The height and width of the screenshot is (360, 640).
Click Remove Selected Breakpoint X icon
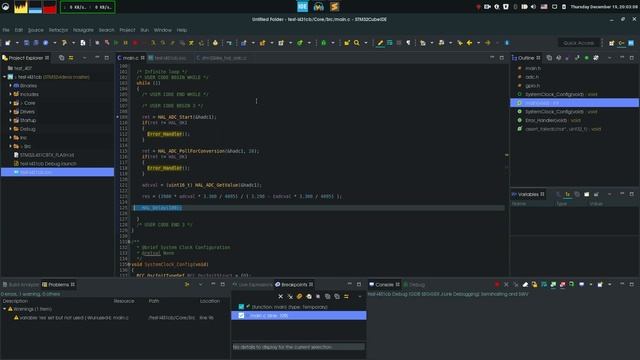click(x=280, y=296)
